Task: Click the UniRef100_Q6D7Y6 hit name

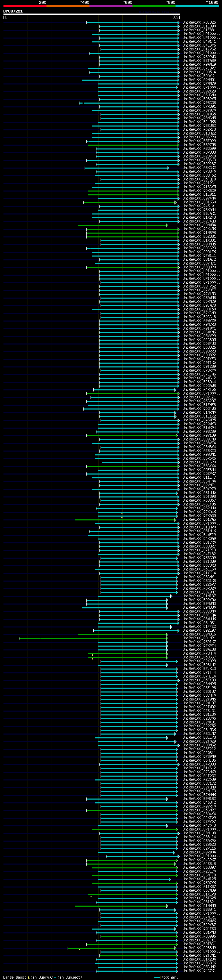Action: click(x=199, y=883)
